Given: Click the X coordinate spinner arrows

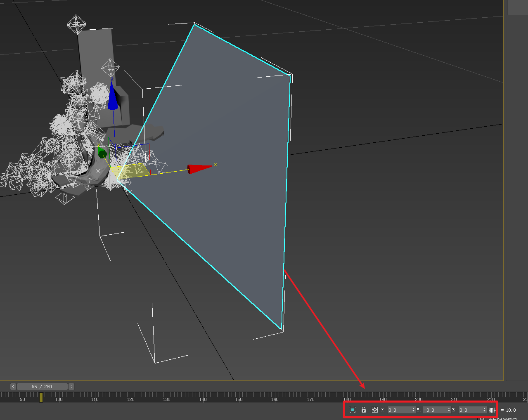Looking at the screenshot, I should tap(413, 410).
